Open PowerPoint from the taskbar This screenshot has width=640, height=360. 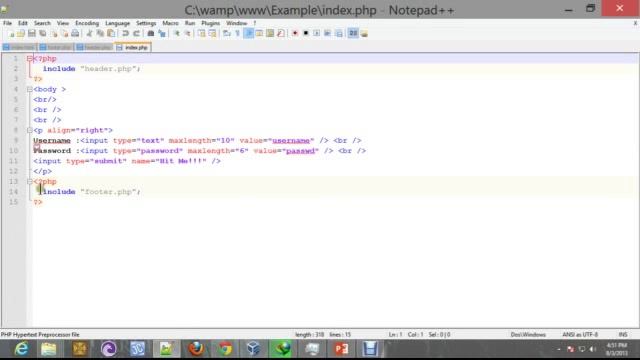[341, 349]
